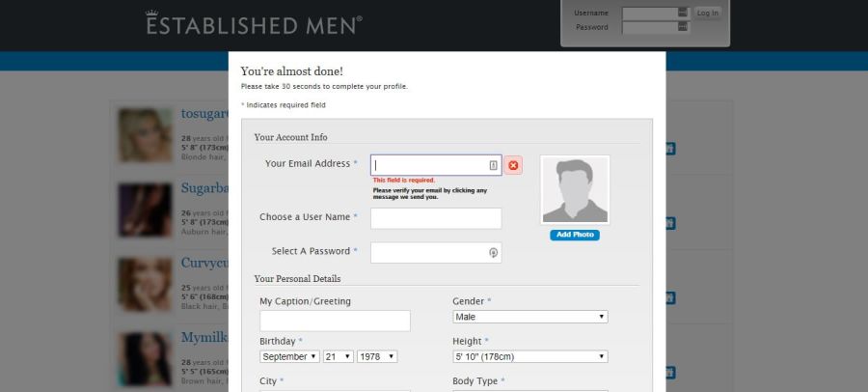Click the Established Men crown logo
The image size is (868, 392).
click(x=254, y=23)
